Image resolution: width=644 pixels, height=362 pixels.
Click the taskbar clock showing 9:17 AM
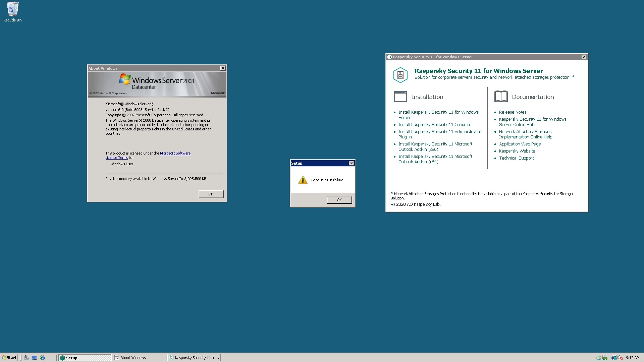tap(633, 358)
